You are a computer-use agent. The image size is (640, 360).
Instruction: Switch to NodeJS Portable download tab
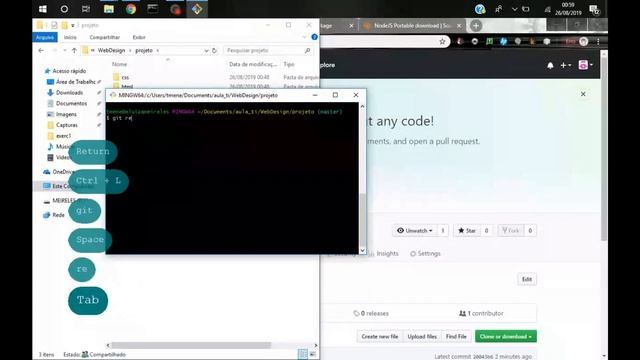pos(412,25)
